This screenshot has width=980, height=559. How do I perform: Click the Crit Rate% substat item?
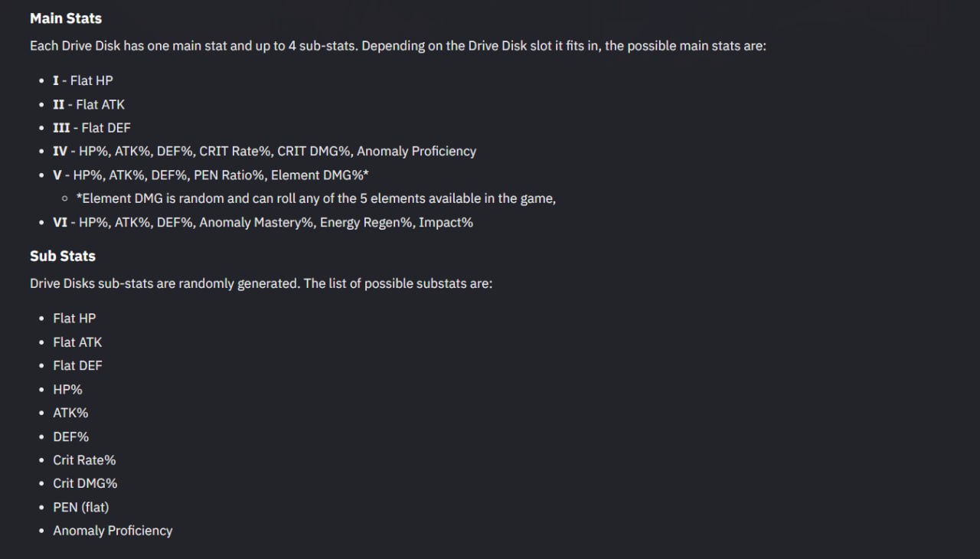[x=84, y=460]
